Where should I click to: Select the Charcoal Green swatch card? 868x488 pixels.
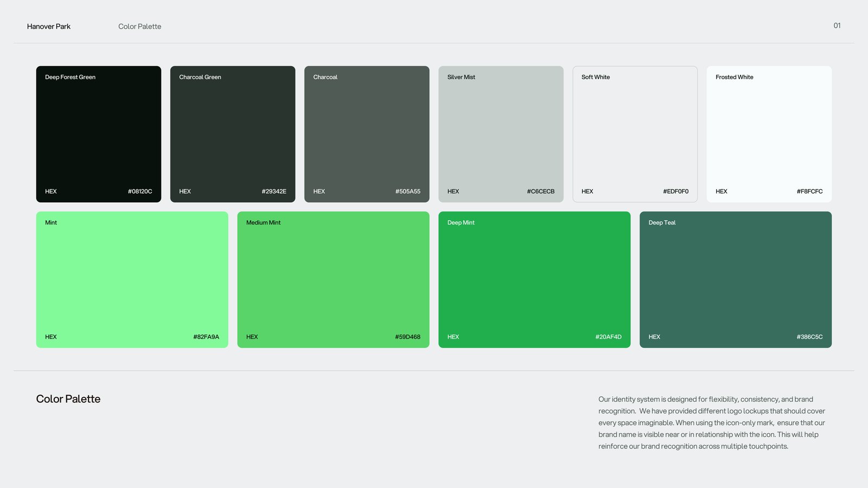pos(233,134)
